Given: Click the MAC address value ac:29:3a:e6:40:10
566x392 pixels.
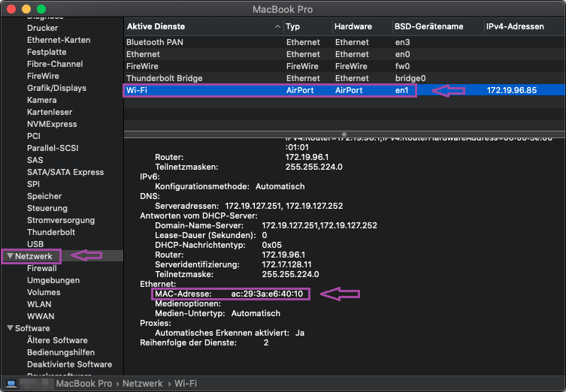Looking at the screenshot, I should [x=267, y=294].
